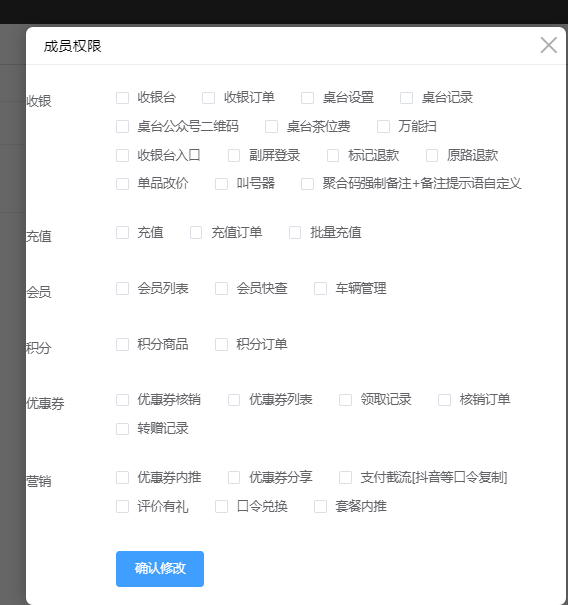Select the 转赠记录 checkbox
The image size is (568, 605).
pyautogui.click(x=122, y=429)
